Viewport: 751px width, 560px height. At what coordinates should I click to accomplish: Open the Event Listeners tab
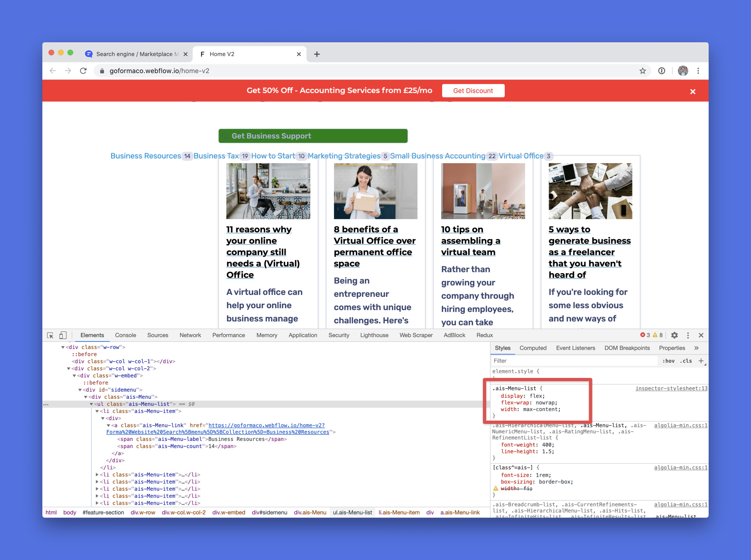point(575,348)
